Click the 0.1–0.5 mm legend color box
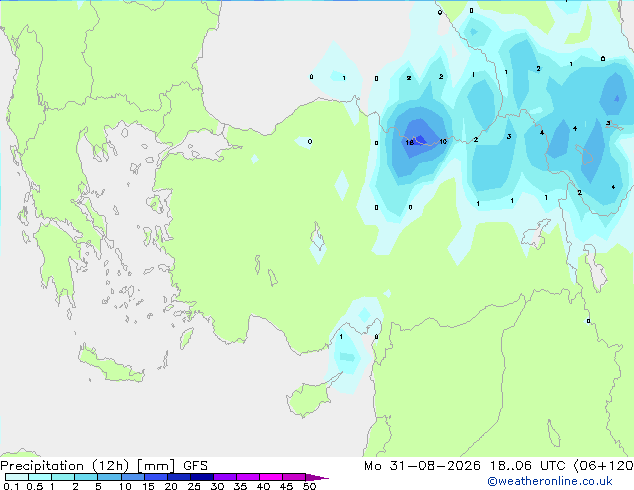The image size is (634, 490). [x=17, y=477]
